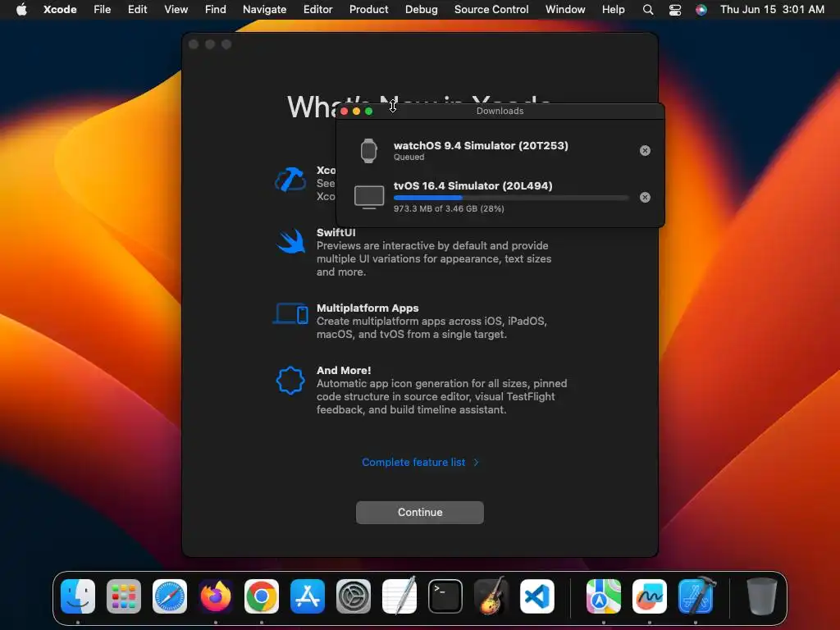Open the App Store from the Dock

(x=308, y=596)
